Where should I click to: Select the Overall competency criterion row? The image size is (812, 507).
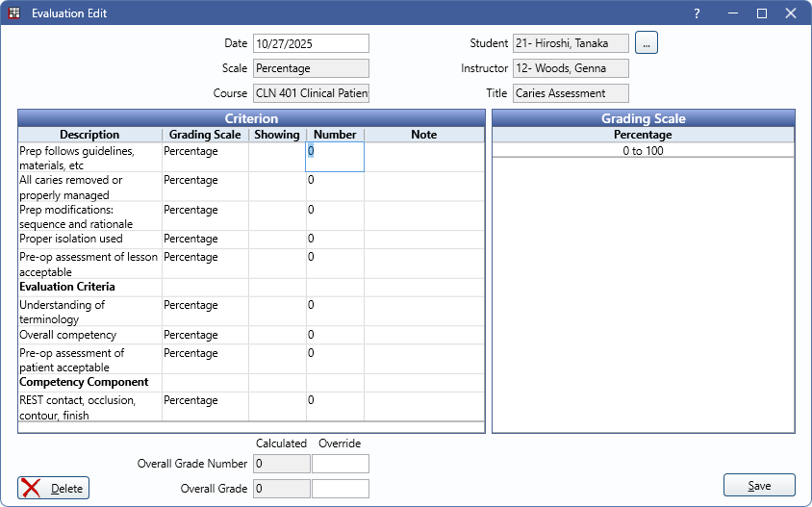tap(89, 335)
